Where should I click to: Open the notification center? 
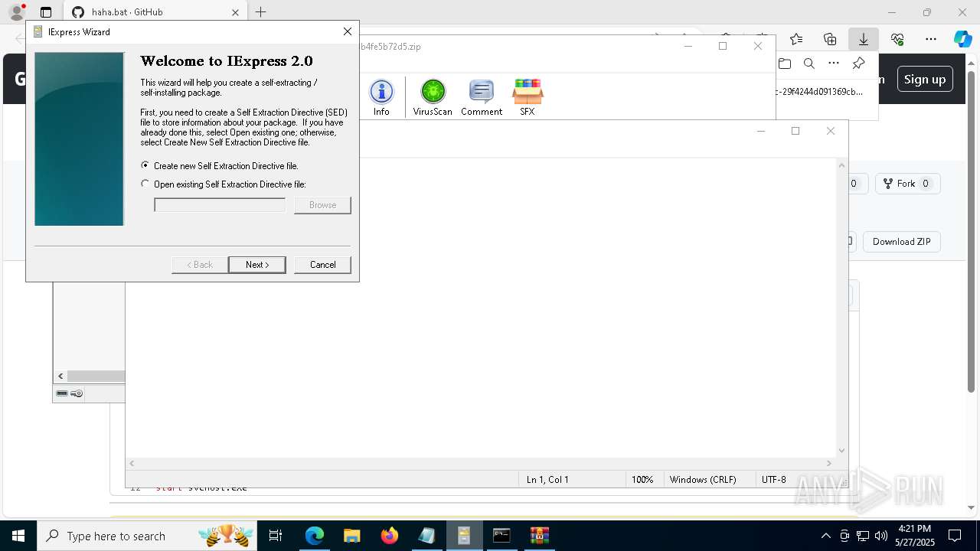pyautogui.click(x=955, y=536)
